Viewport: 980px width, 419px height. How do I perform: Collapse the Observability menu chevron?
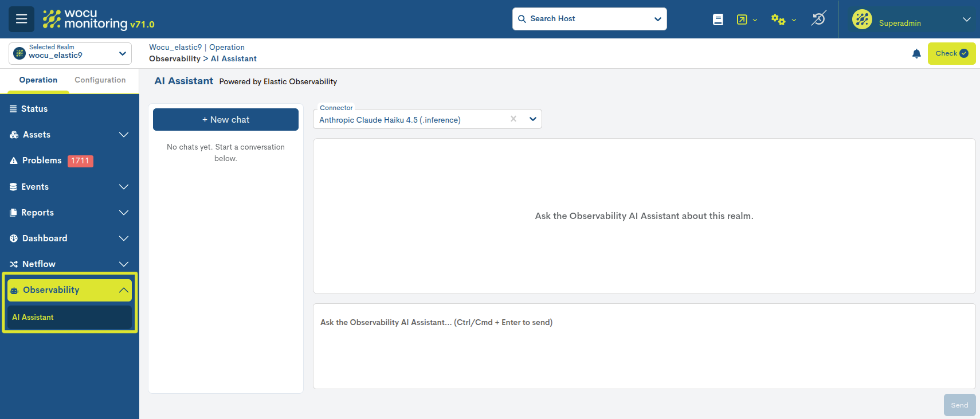[124, 290]
